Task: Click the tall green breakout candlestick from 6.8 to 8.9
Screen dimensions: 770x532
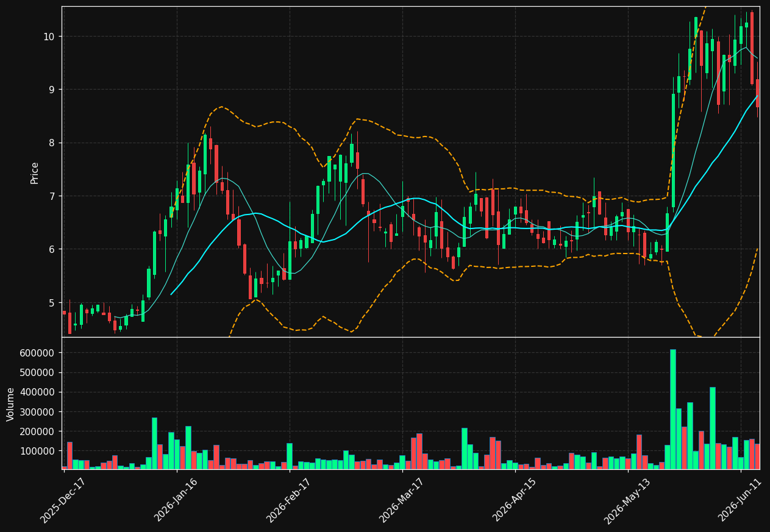Action: coord(673,151)
